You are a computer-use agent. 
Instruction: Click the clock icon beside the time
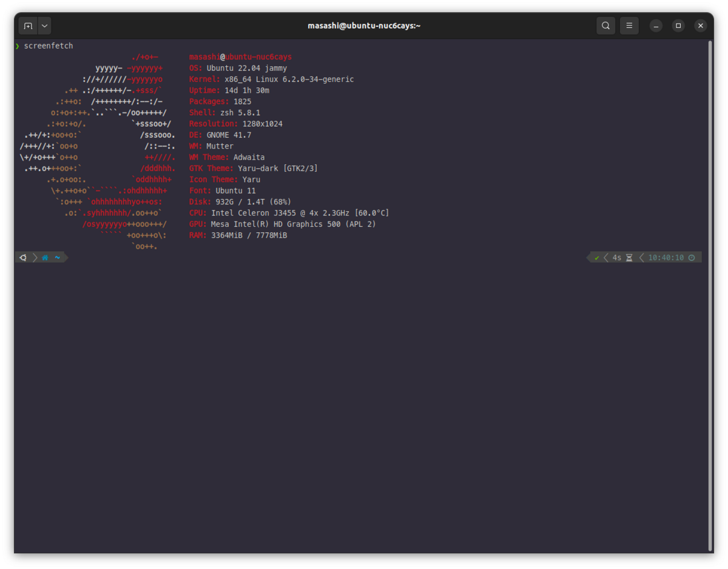(x=692, y=258)
